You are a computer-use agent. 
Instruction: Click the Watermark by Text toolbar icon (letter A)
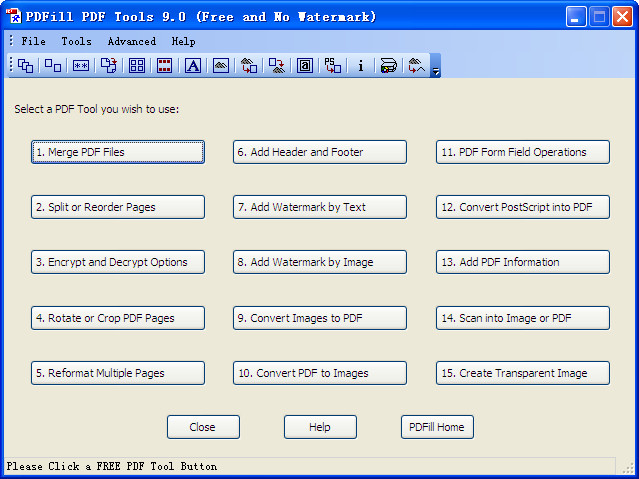pos(193,66)
